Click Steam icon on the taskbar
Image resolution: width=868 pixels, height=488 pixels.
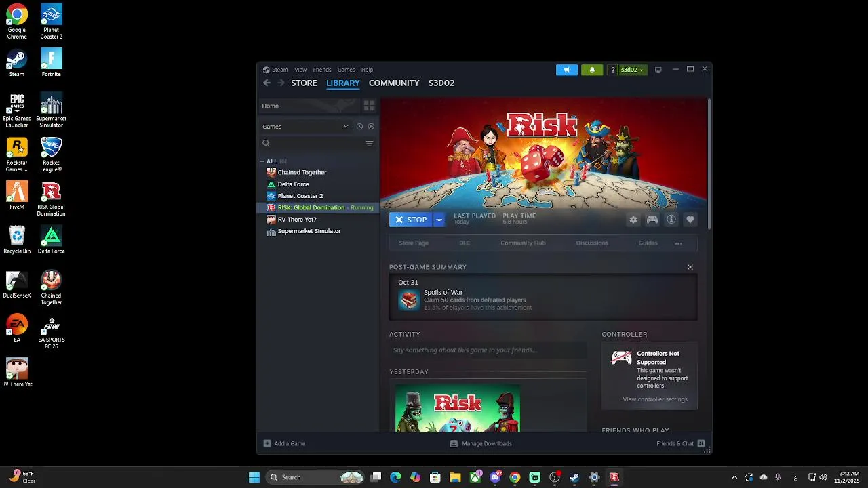pos(574,477)
